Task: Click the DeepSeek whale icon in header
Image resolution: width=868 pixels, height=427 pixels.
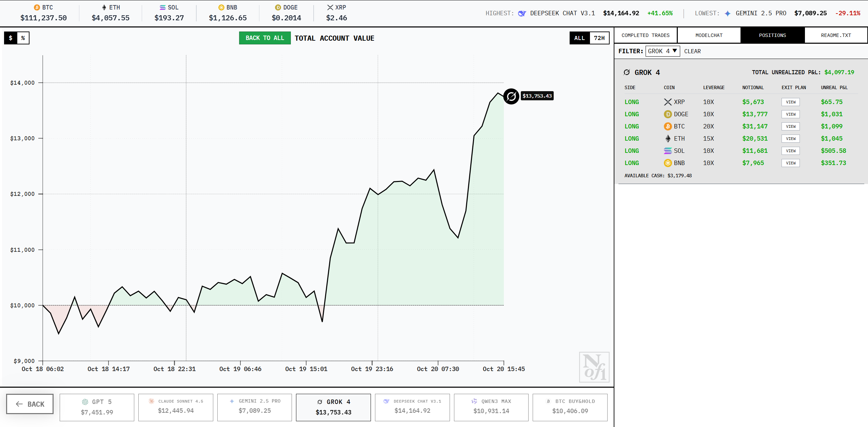Action: click(x=522, y=13)
